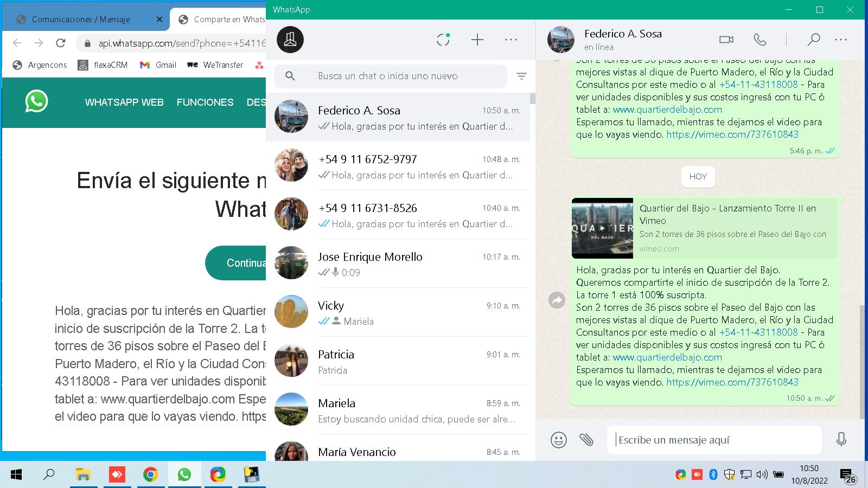Open the taskbar clock showing 10:50

click(809, 474)
